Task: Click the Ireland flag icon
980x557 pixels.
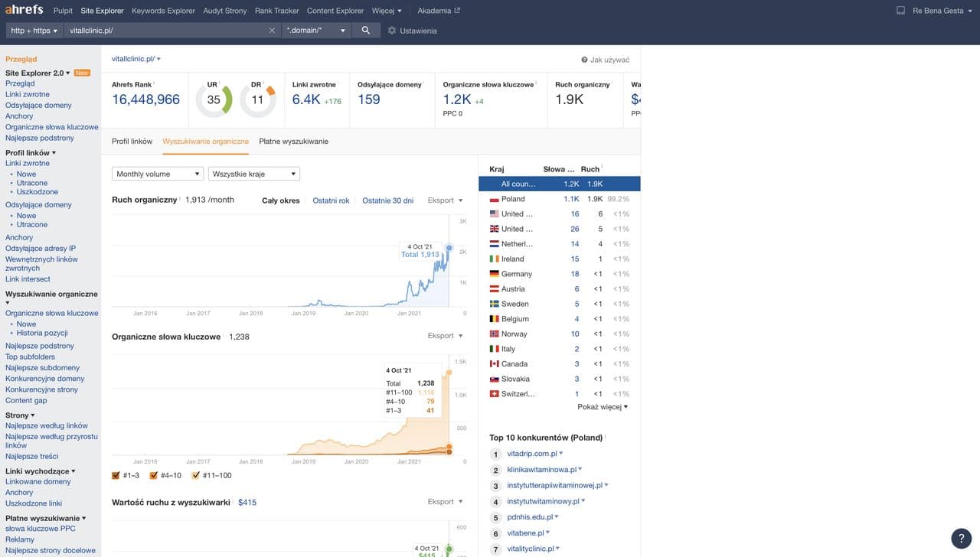Action: tap(494, 259)
